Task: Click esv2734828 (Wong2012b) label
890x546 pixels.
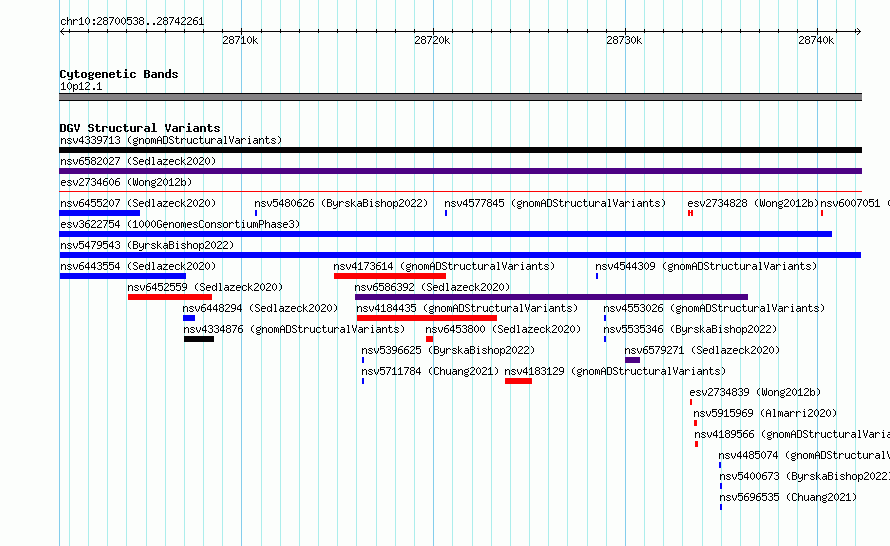Action: pyautogui.click(x=753, y=203)
